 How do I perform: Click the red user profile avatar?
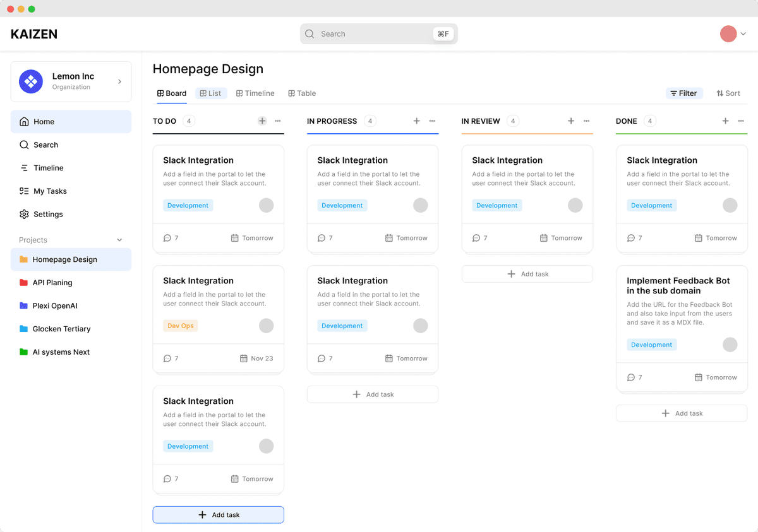tap(728, 34)
